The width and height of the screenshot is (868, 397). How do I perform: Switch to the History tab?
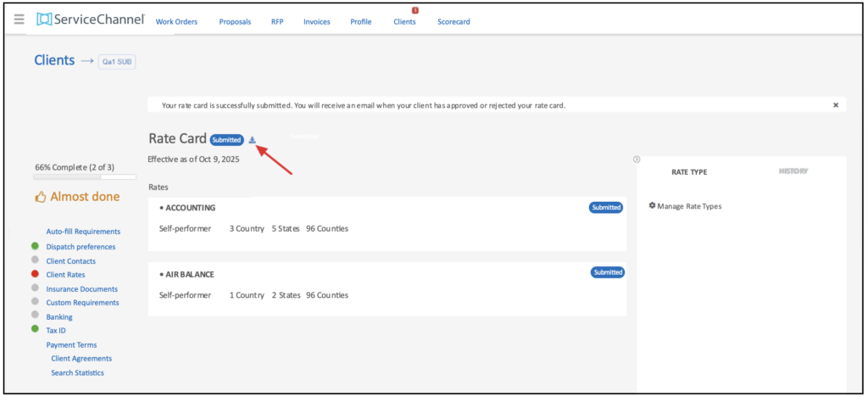793,171
